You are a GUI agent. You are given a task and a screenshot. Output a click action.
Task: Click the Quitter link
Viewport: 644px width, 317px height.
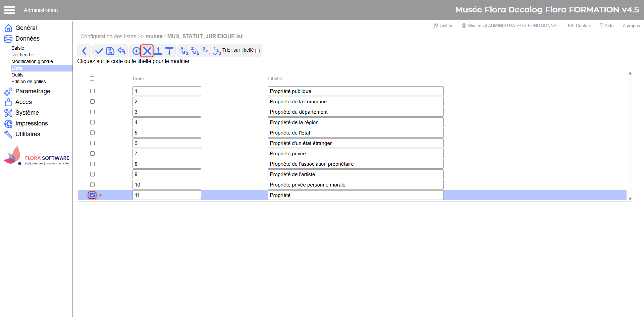click(443, 25)
